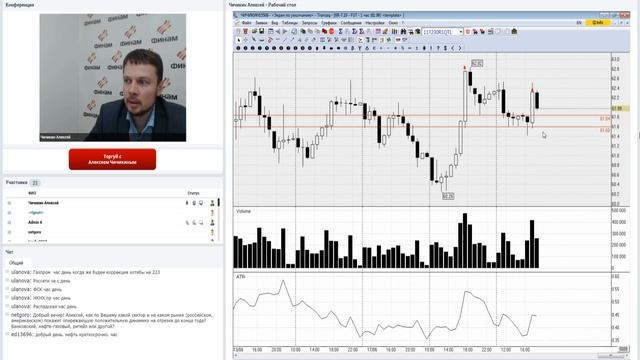Click the save floppy disk toolbar icon
The height and width of the screenshot is (360, 640).
tap(262, 31)
